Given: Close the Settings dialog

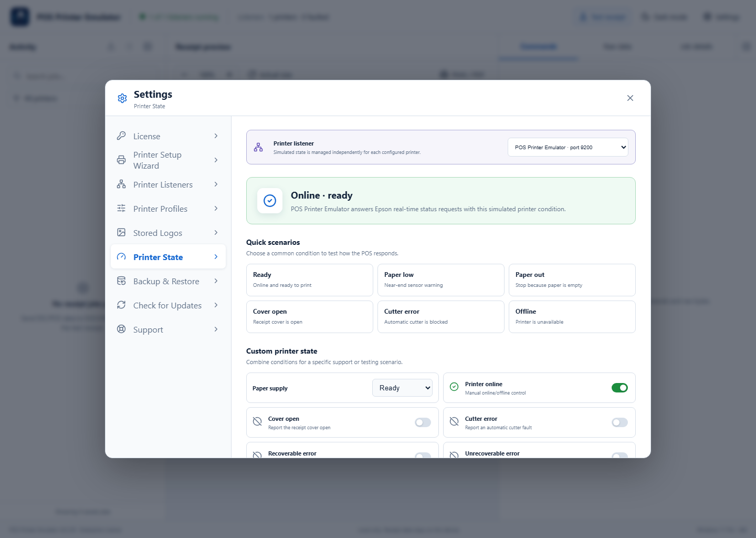Looking at the screenshot, I should pyautogui.click(x=630, y=98).
